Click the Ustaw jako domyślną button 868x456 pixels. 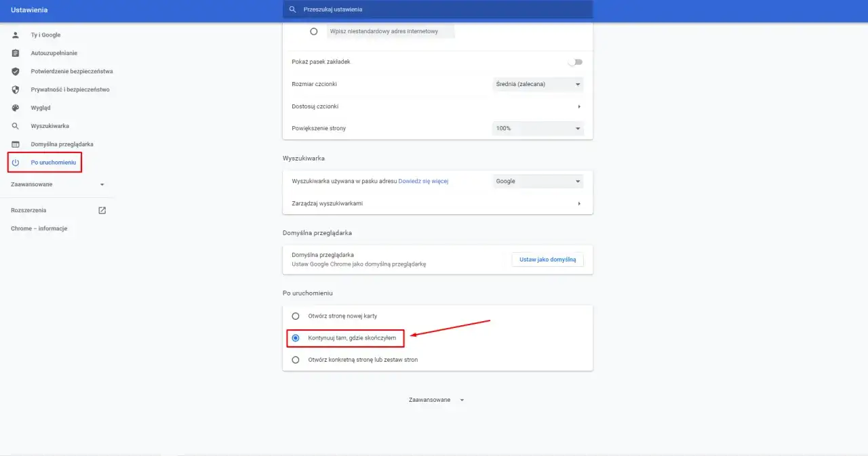(x=547, y=259)
